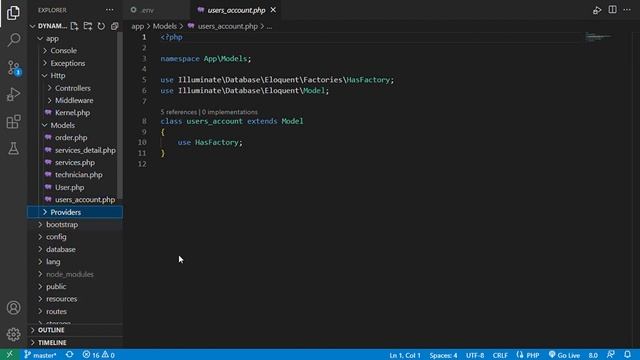Expand the Middleware folder
The height and width of the screenshot is (360, 640).
coord(74,100)
